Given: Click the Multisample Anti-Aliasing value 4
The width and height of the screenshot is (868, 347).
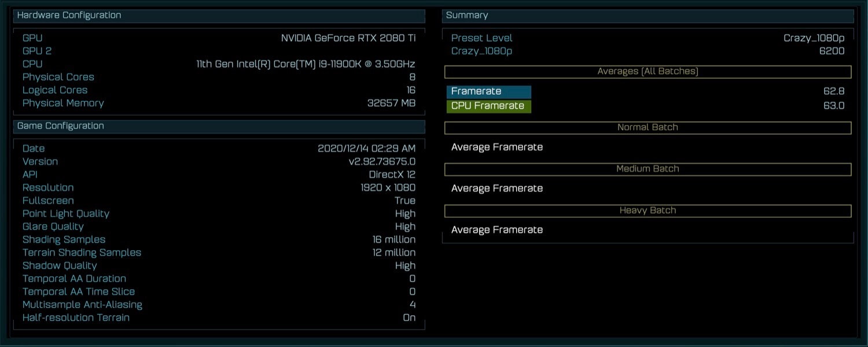Looking at the screenshot, I should (413, 305).
